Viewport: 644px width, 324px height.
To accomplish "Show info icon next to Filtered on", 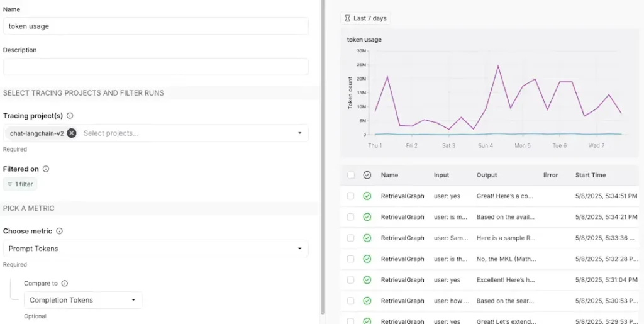I will (46, 169).
